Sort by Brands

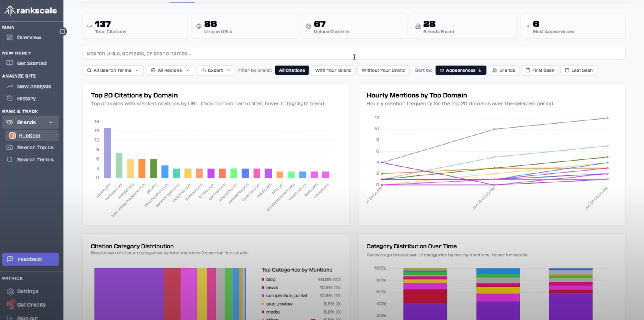pyautogui.click(x=504, y=70)
